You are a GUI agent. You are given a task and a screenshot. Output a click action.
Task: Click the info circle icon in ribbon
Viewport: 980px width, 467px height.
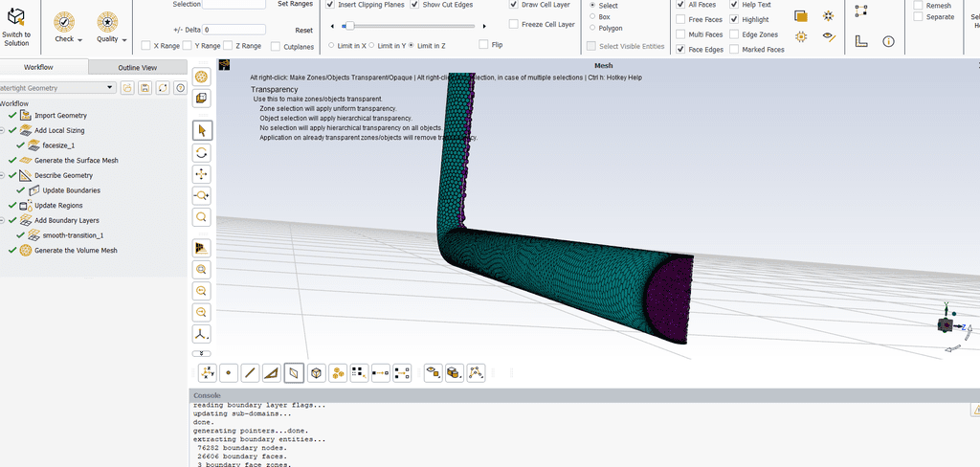(x=888, y=41)
